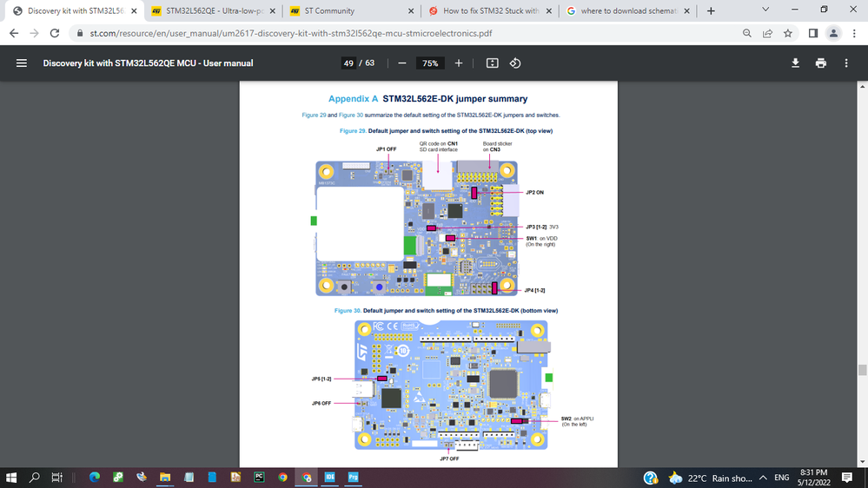
Task: View site information lock icon
Action: (80, 33)
